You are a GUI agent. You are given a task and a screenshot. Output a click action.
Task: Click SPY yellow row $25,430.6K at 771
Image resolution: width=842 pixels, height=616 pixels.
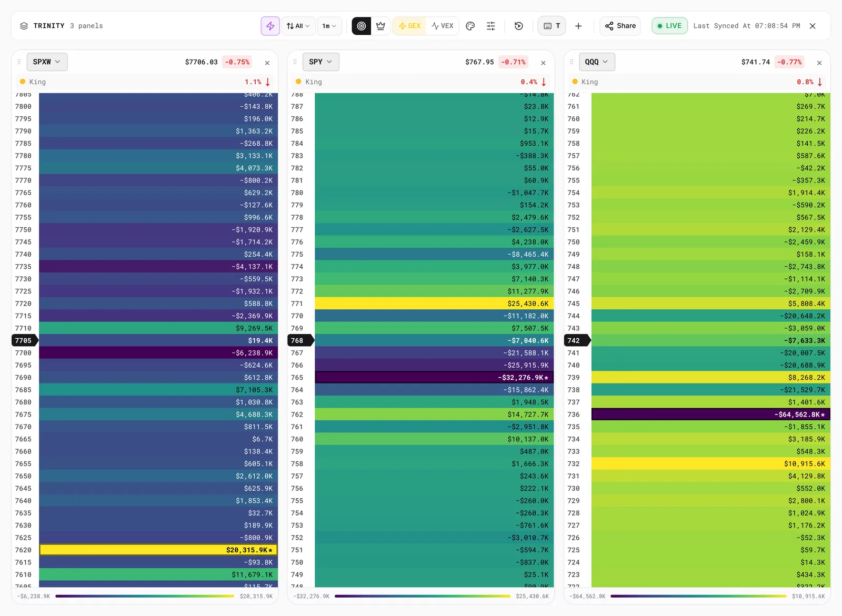[x=434, y=304]
